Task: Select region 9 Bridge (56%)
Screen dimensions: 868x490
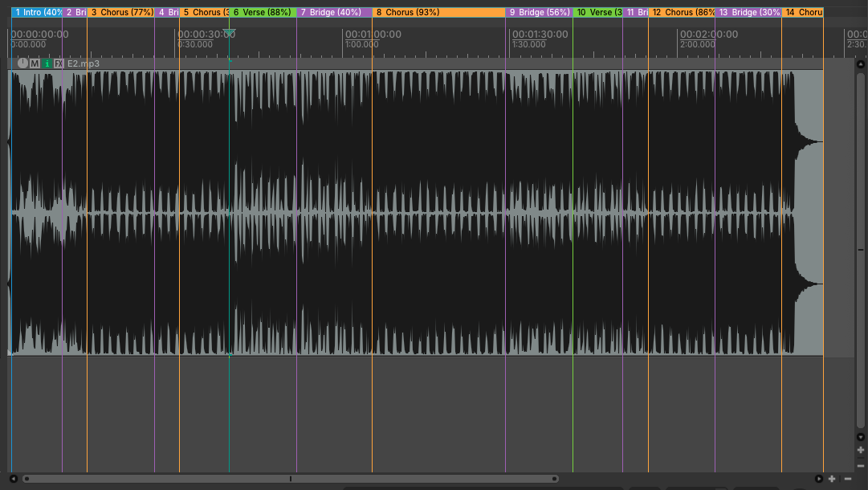Action: coord(539,12)
